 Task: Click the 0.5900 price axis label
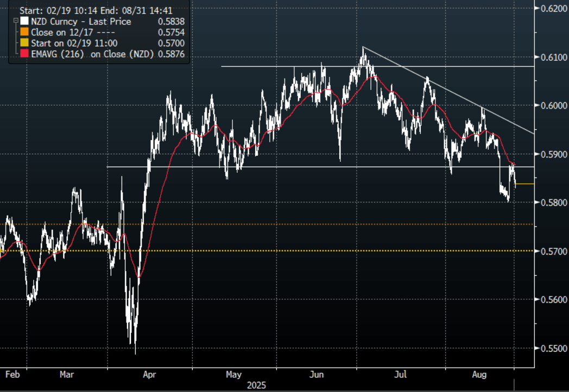point(552,154)
